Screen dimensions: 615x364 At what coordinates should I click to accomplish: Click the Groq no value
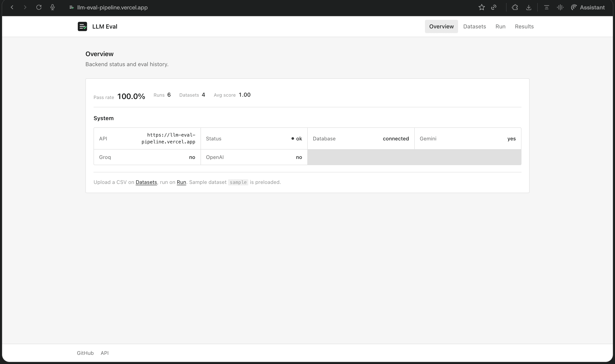coord(192,157)
